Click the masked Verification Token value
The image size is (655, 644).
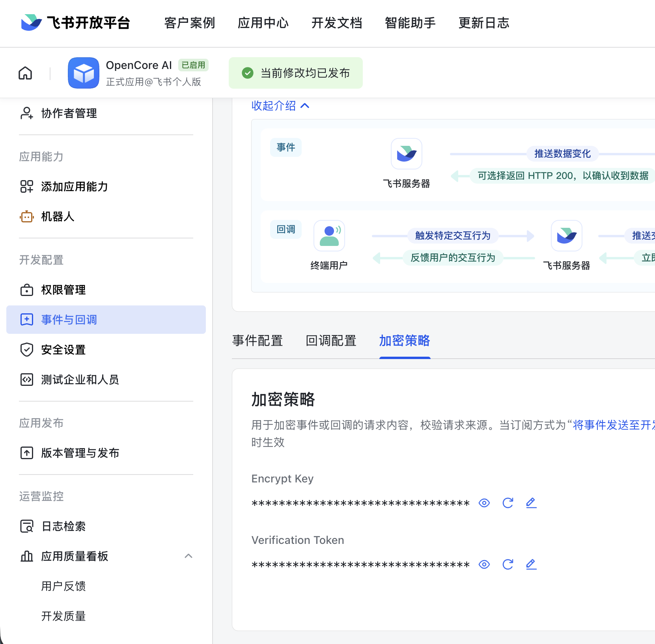360,565
